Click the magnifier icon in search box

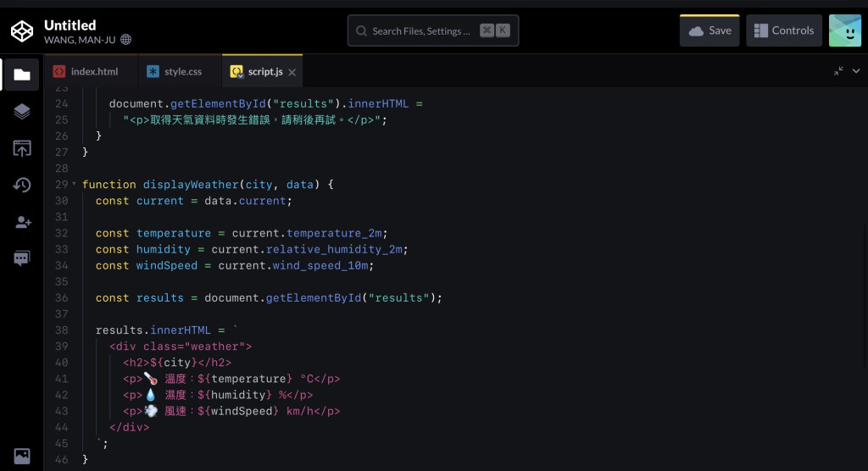(x=361, y=31)
